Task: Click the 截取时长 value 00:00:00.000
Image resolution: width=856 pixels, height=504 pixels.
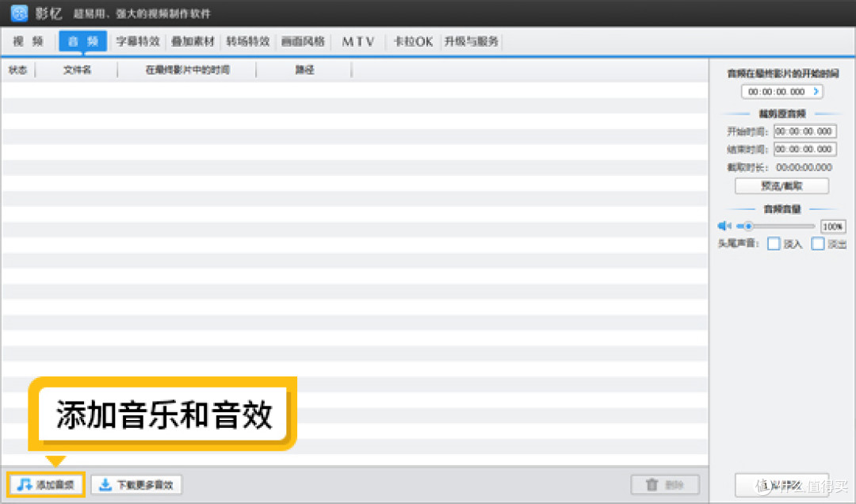Action: (x=804, y=167)
